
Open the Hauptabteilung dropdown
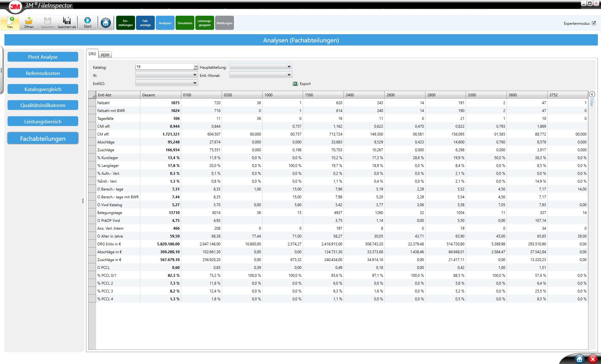(261, 67)
